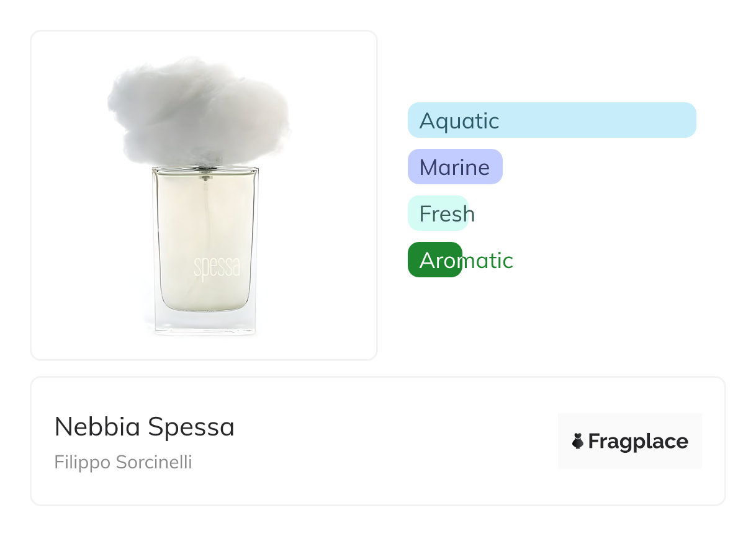756x536 pixels.
Task: Click the lavender Marine label text
Action: [454, 167]
